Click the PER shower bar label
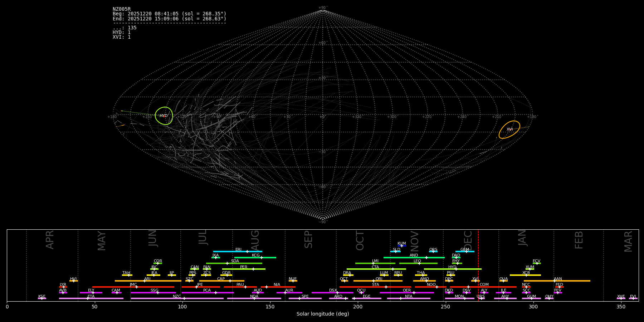Screen dimensions: 644x322 [x=244, y=267]
